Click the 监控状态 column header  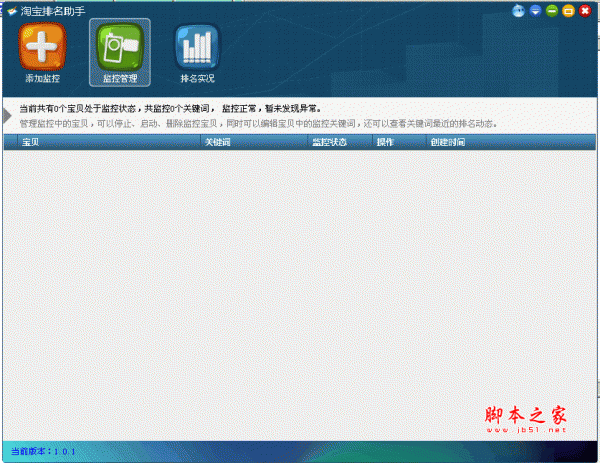tap(340, 142)
